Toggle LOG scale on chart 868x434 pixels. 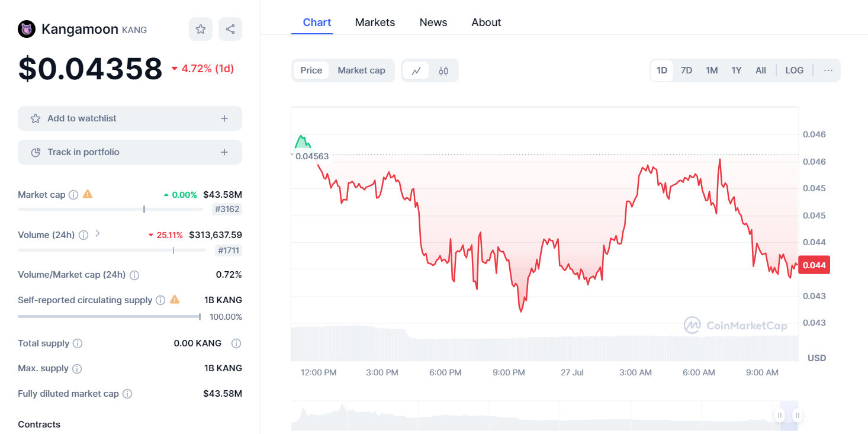pos(795,70)
